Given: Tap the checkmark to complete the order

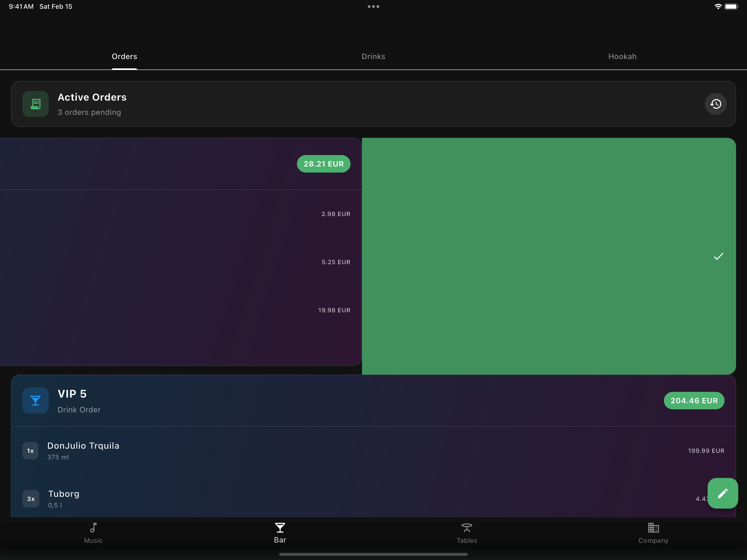Looking at the screenshot, I should pos(718,256).
